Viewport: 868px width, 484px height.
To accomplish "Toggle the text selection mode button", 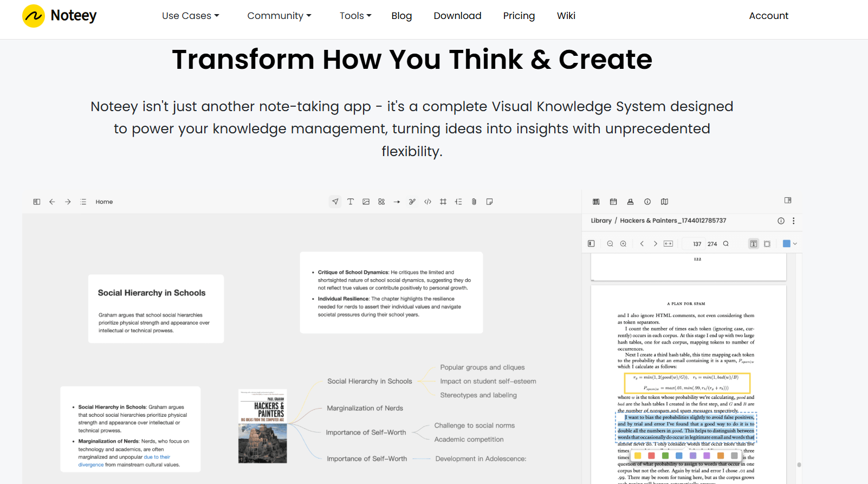I will (x=754, y=244).
